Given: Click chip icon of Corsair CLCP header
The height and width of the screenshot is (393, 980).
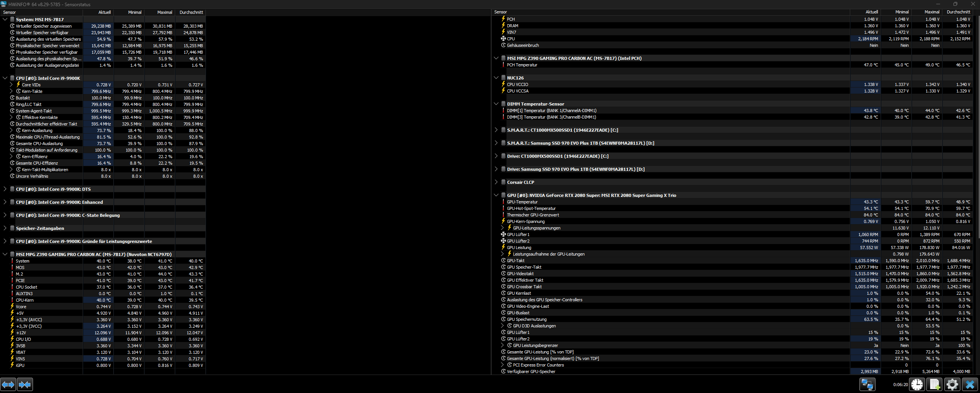Looking at the screenshot, I should [x=503, y=182].
